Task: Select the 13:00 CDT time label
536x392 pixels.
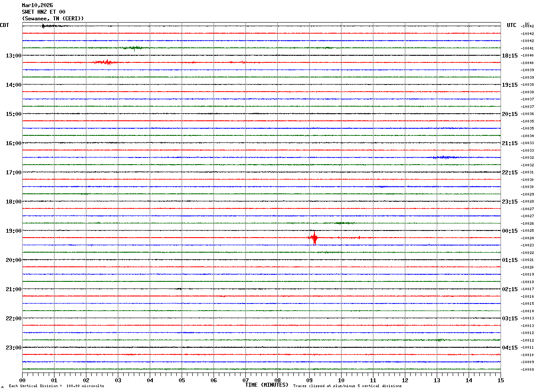Action: (14, 56)
